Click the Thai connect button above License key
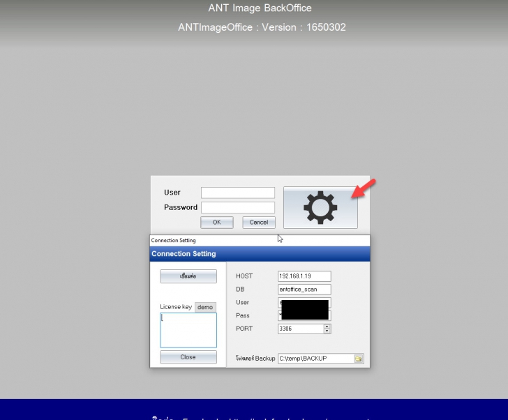The image size is (508, 420). [x=188, y=276]
